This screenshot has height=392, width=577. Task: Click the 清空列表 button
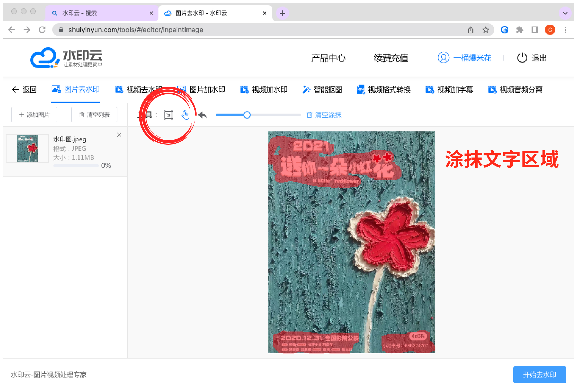tap(94, 115)
